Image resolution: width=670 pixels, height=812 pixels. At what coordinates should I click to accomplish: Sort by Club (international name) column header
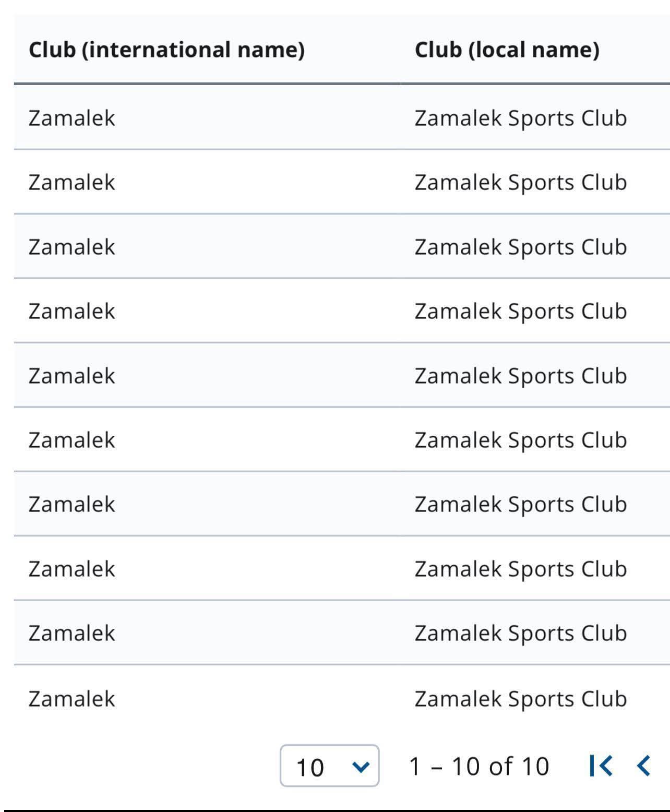pyautogui.click(x=166, y=50)
